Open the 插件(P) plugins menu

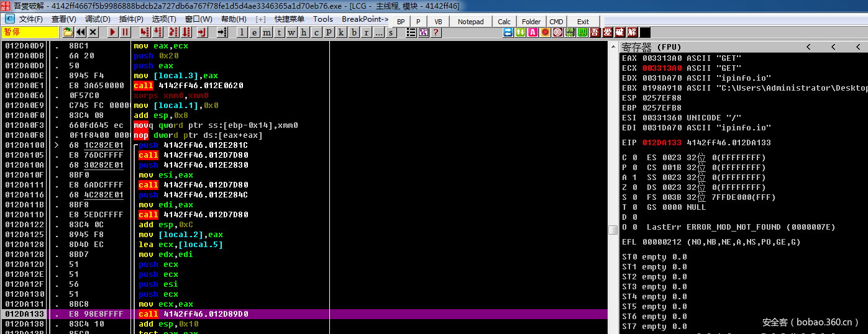click(131, 19)
